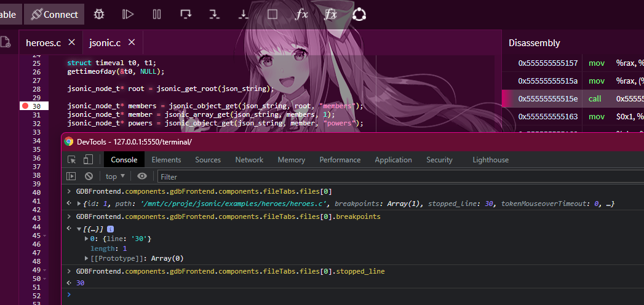Click the array info badge icon

click(x=110, y=229)
